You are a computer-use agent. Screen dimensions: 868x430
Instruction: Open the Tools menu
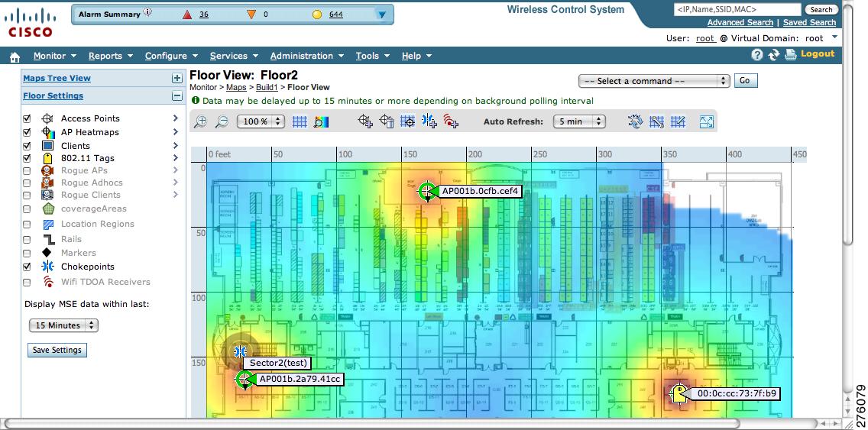[x=373, y=56]
